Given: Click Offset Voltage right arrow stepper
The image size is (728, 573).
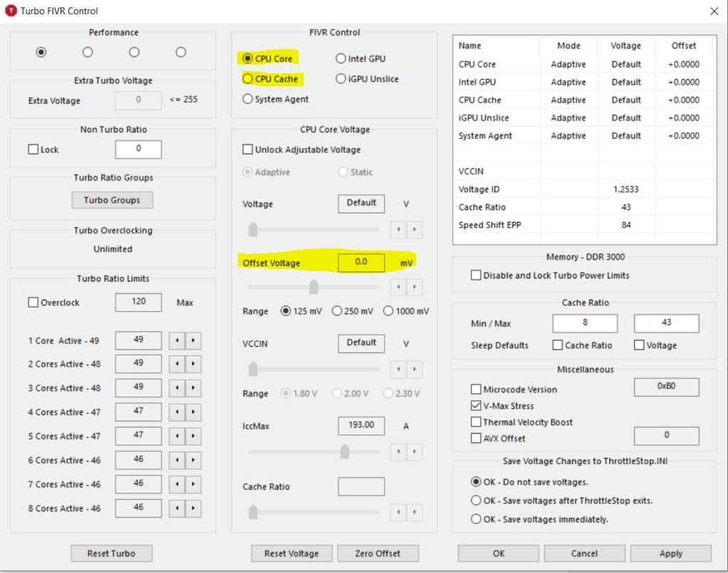Looking at the screenshot, I should click(x=414, y=287).
